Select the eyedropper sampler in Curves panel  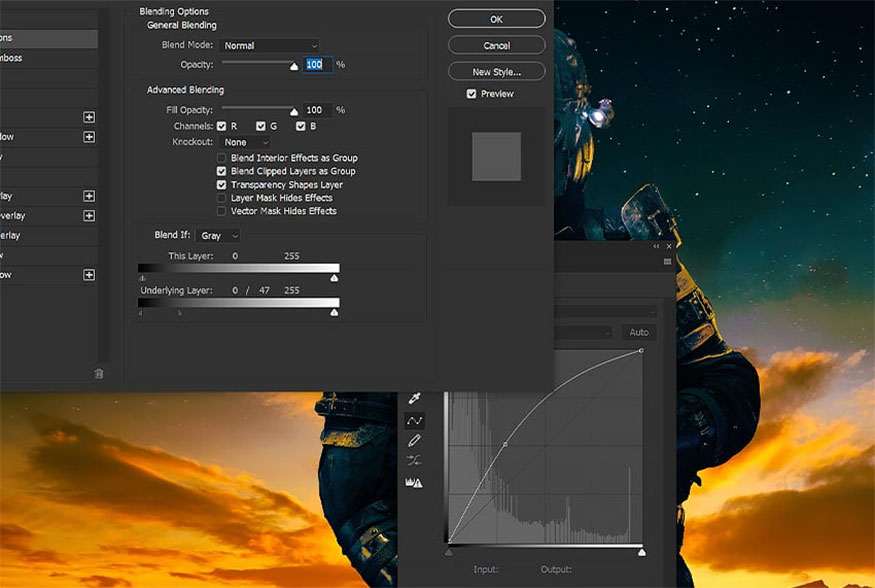[x=414, y=398]
